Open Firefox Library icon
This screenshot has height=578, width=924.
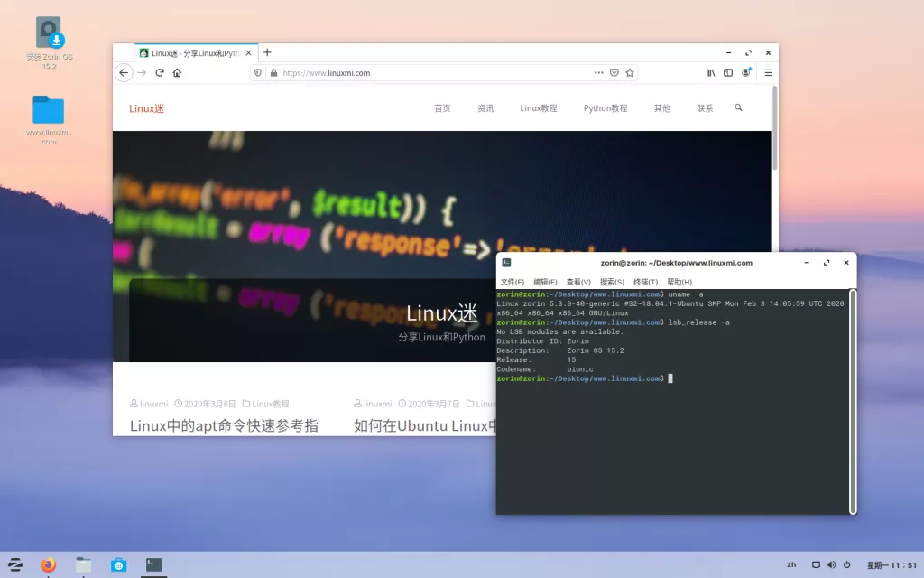pyautogui.click(x=710, y=72)
